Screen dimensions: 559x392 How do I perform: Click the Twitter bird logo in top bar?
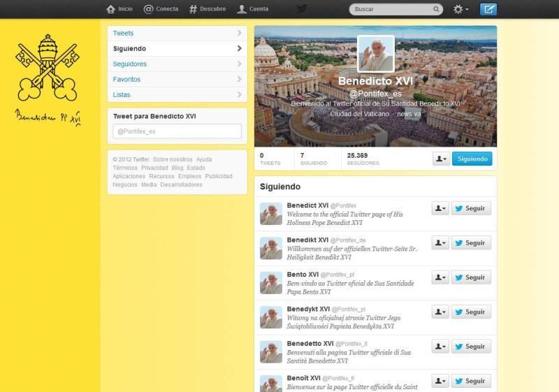point(302,9)
